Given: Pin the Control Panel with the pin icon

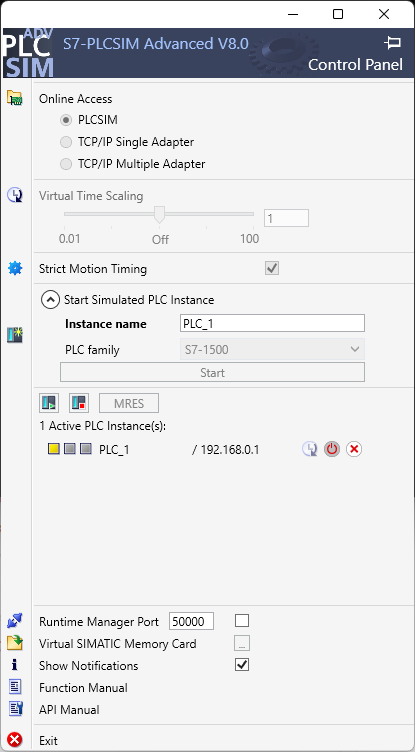Looking at the screenshot, I should pos(392,43).
